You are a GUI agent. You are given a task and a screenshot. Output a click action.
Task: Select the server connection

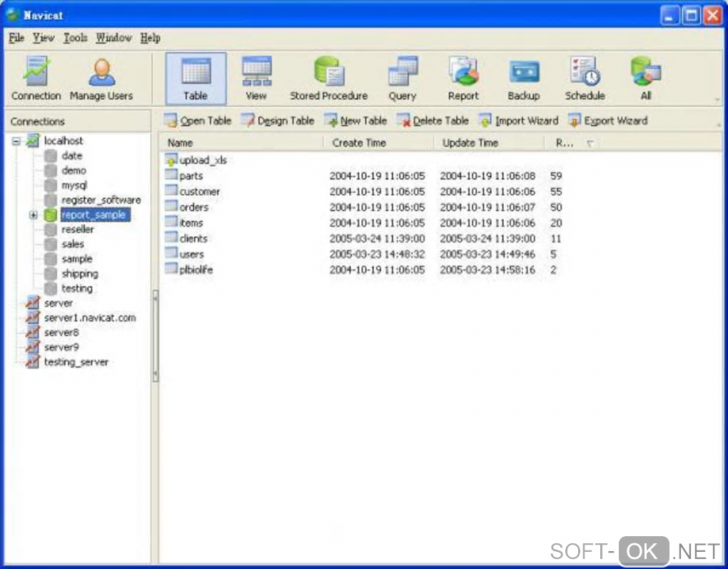pos(59,303)
